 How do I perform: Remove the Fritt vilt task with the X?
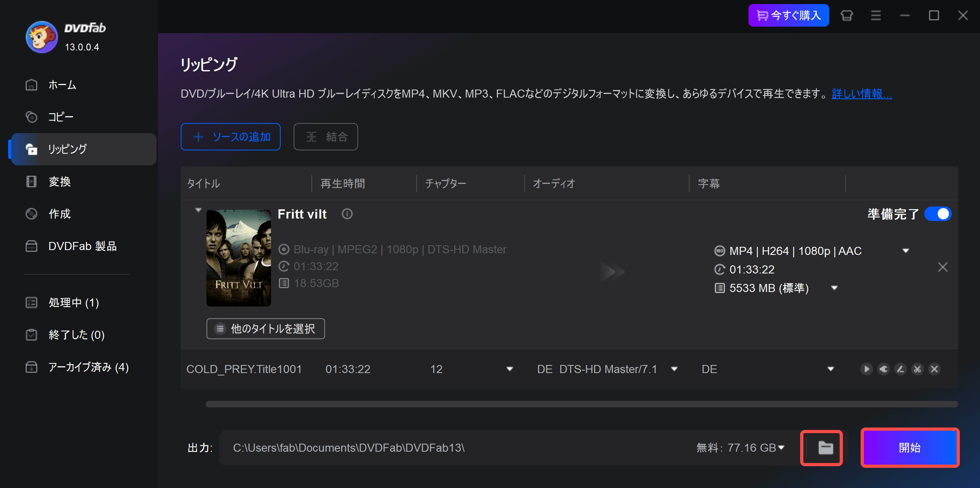(x=943, y=267)
